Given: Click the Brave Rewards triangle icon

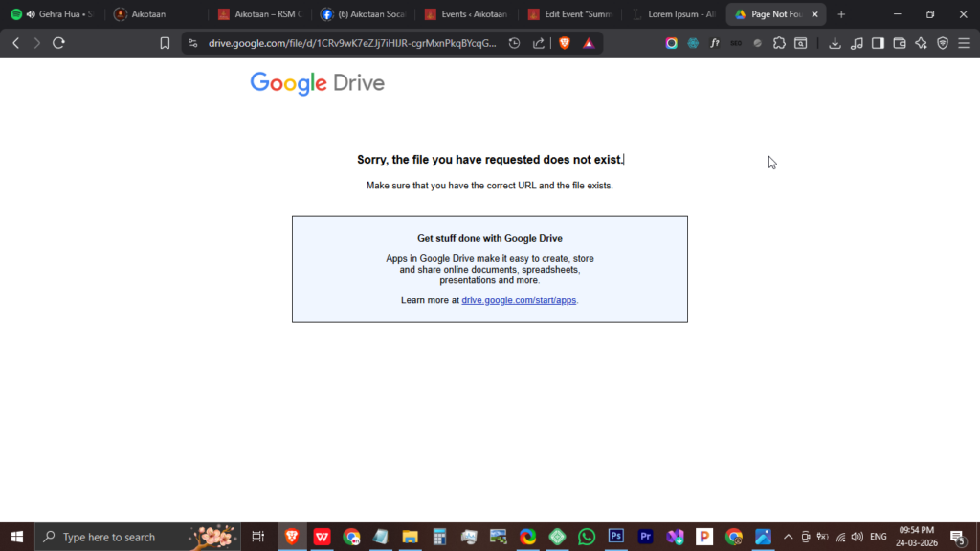Looking at the screenshot, I should pyautogui.click(x=588, y=43).
